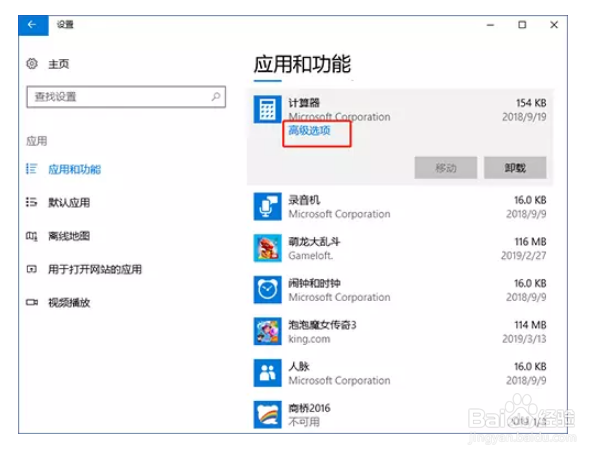This screenshot has width=611, height=459.
Task: Open 主页 settings home
Action: pos(59,64)
